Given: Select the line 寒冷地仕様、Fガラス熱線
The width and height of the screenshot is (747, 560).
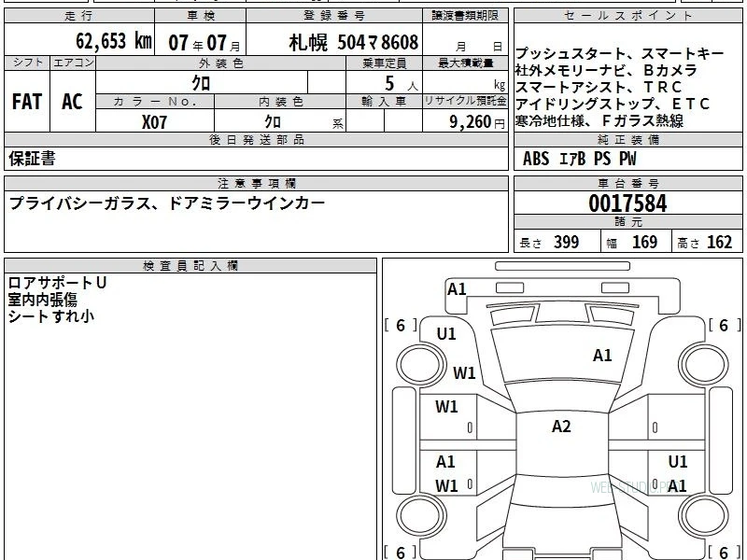Looking at the screenshot, I should point(599,121).
